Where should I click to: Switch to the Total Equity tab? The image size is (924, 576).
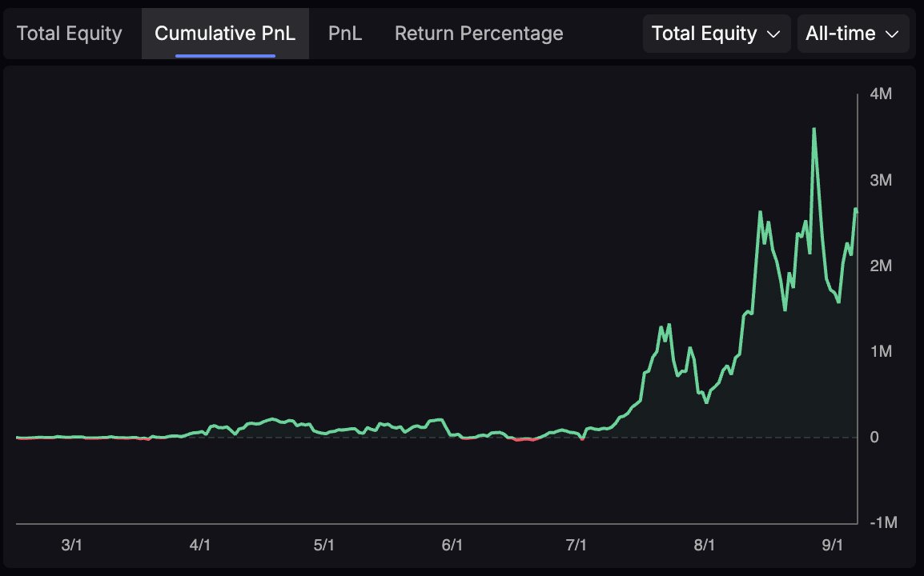[x=70, y=34]
